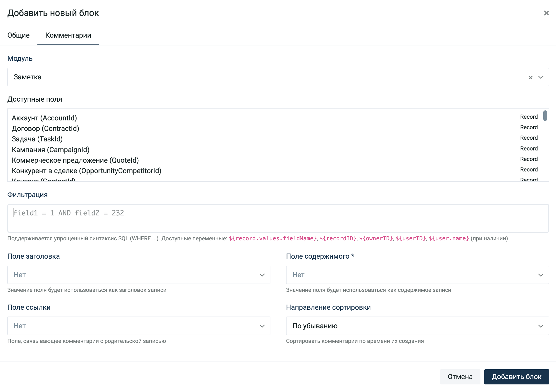Click Record type label for Аккаунт

529,117
